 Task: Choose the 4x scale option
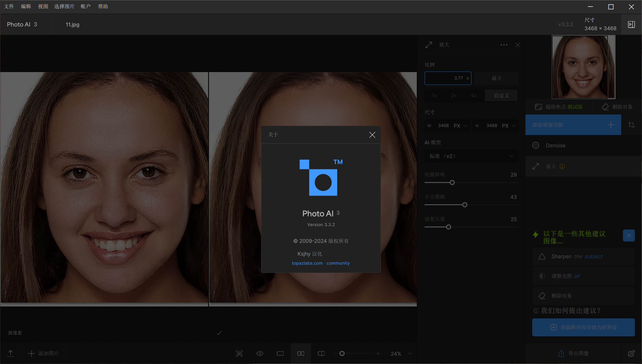(x=474, y=95)
